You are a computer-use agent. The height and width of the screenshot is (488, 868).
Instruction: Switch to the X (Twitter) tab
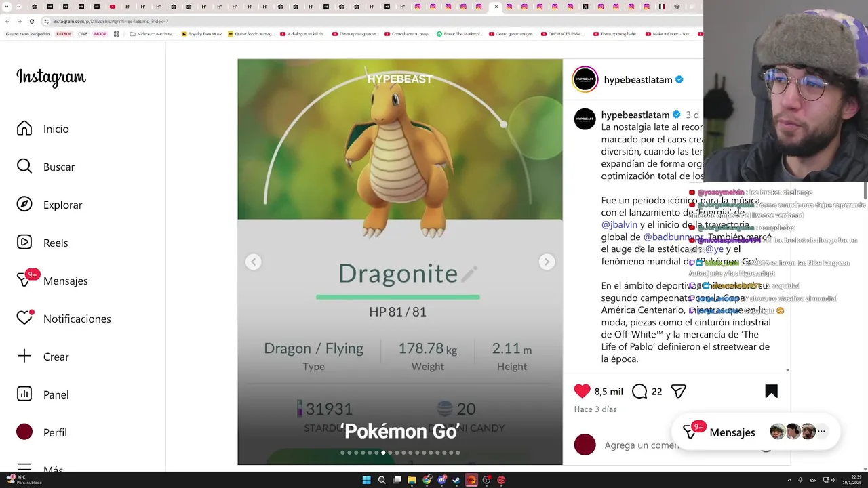coord(585,7)
